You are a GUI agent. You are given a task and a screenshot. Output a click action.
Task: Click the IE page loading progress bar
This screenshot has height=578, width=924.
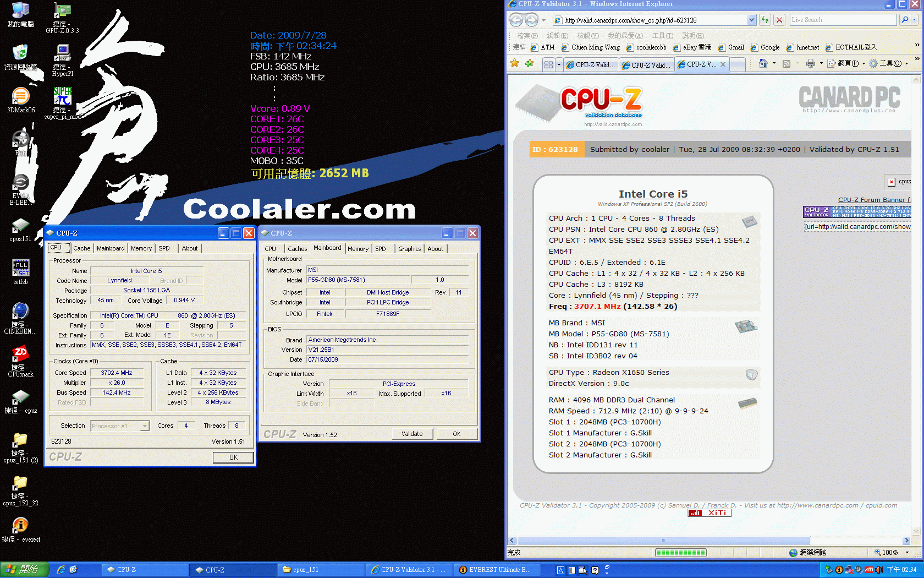click(681, 553)
